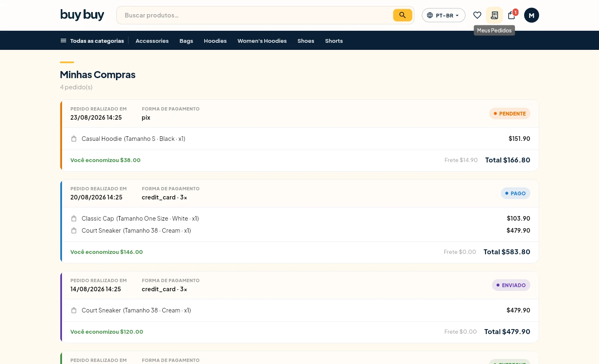Click the globe icon in language selector
Image resolution: width=599 pixels, height=364 pixels.
pos(430,15)
